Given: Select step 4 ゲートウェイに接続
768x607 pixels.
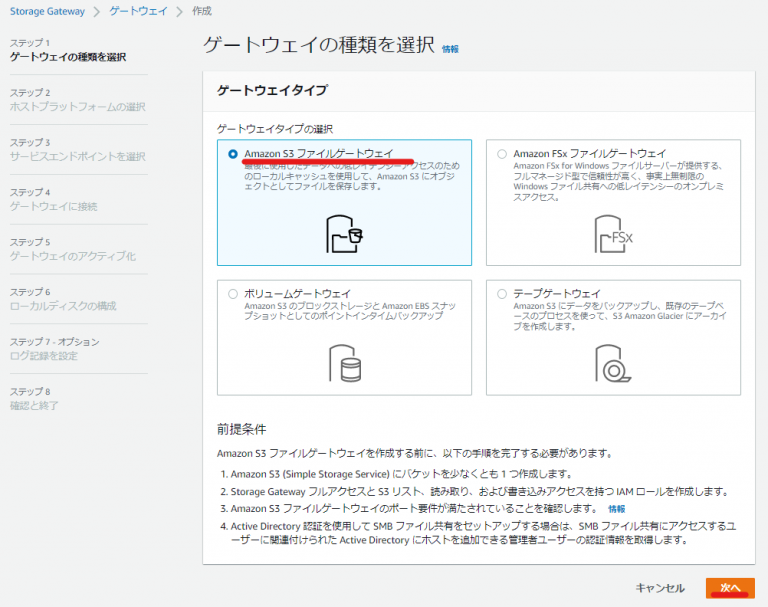Looking at the screenshot, I should [x=54, y=207].
